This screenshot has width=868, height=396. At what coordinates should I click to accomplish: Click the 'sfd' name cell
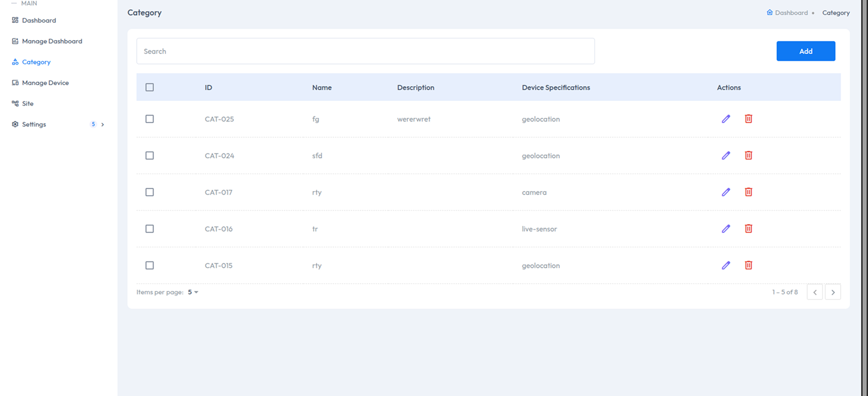click(317, 156)
